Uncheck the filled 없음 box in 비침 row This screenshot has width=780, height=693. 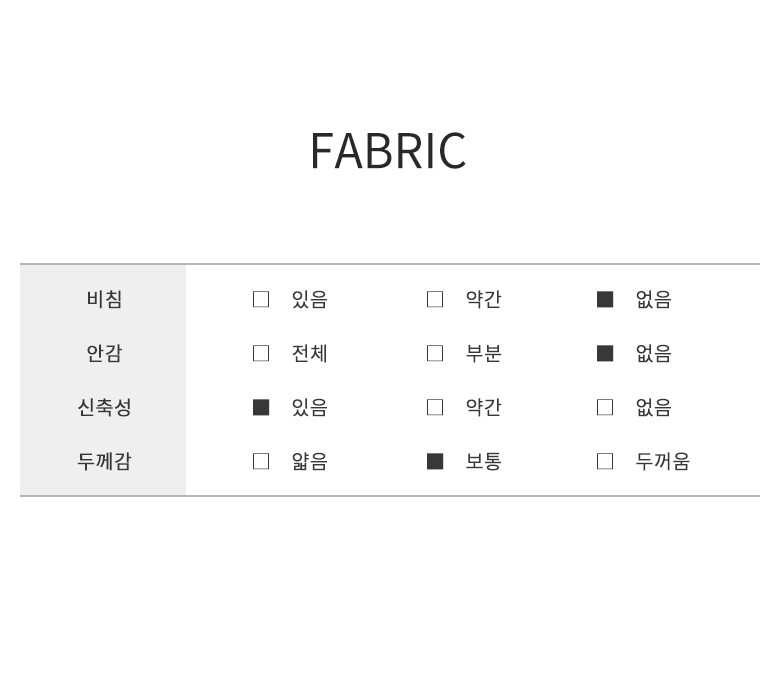(605, 299)
